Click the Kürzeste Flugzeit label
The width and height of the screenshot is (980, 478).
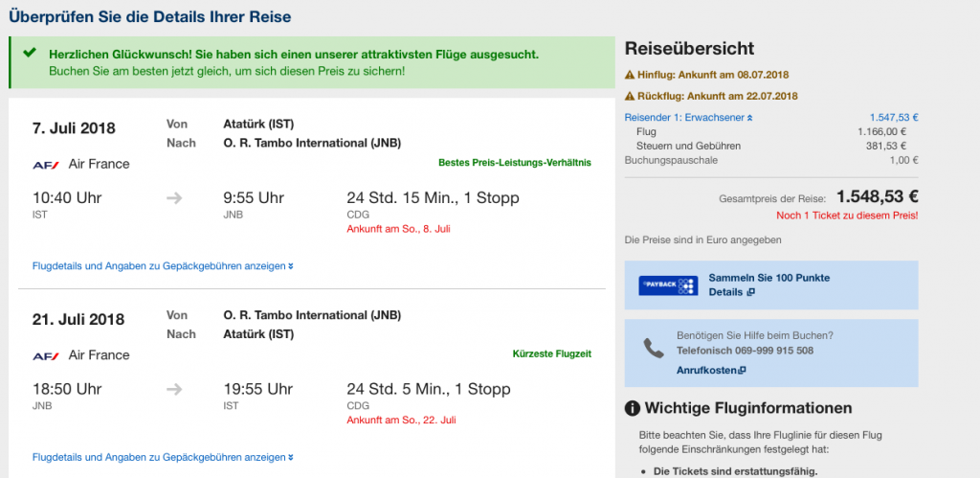(x=551, y=353)
